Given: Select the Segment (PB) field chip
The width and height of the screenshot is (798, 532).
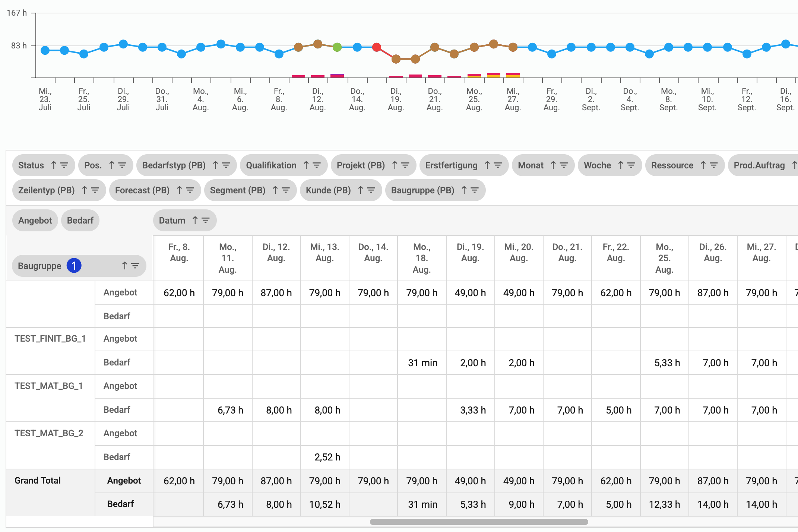Looking at the screenshot, I should (237, 190).
